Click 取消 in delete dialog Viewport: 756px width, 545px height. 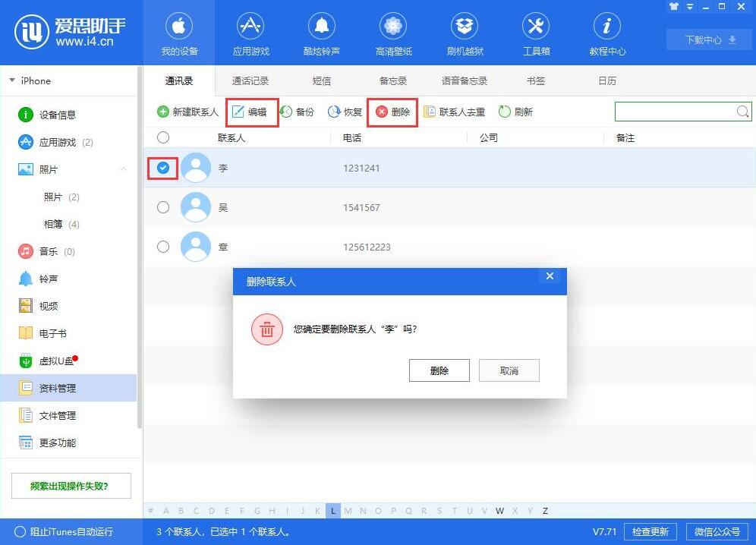(x=509, y=370)
